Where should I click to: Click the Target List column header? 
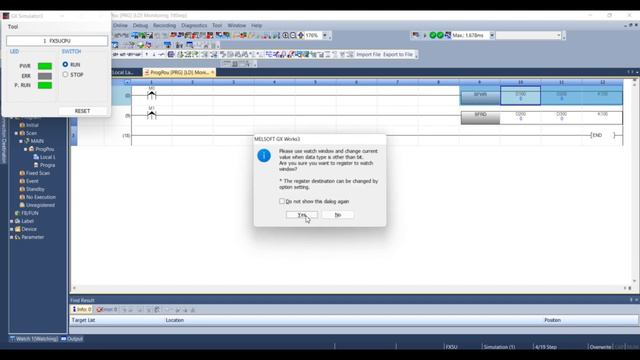click(83, 320)
